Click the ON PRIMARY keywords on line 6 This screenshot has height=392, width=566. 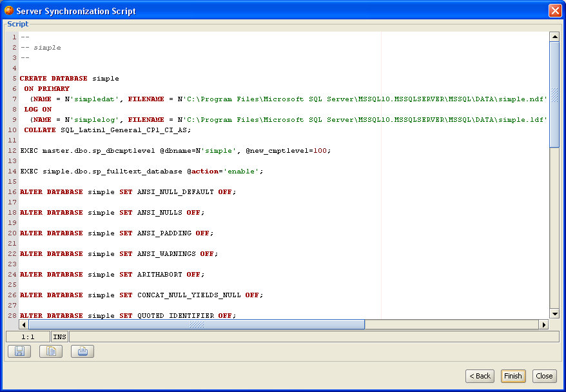pos(47,88)
